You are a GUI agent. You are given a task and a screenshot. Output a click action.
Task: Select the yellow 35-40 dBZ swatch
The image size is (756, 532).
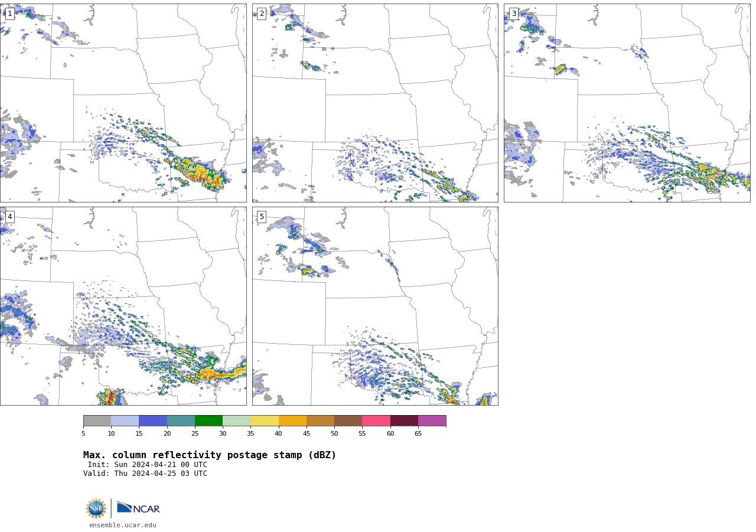(x=265, y=421)
